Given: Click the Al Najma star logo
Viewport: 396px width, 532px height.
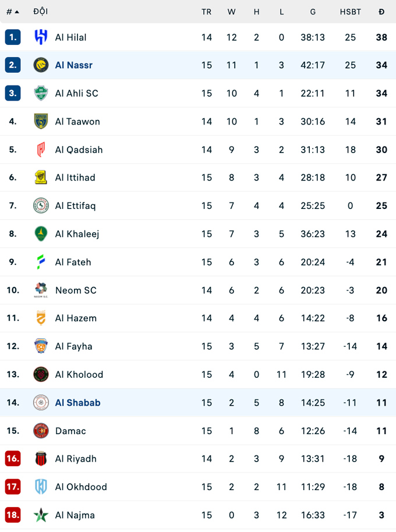Looking at the screenshot, I should pyautogui.click(x=41, y=515).
